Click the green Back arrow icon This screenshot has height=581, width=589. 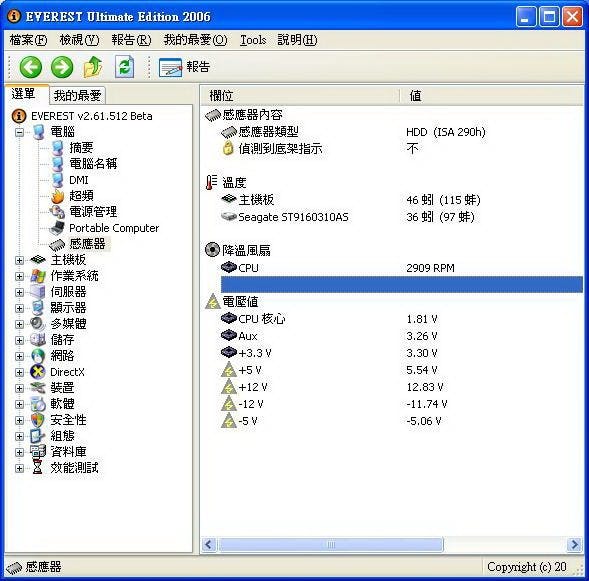[x=30, y=67]
